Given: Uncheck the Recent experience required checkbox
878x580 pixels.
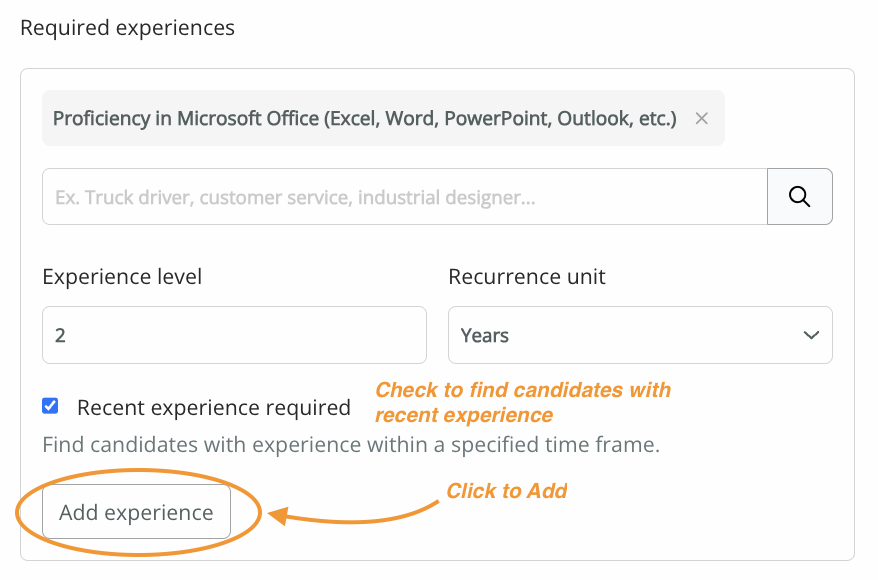Looking at the screenshot, I should tap(50, 406).
